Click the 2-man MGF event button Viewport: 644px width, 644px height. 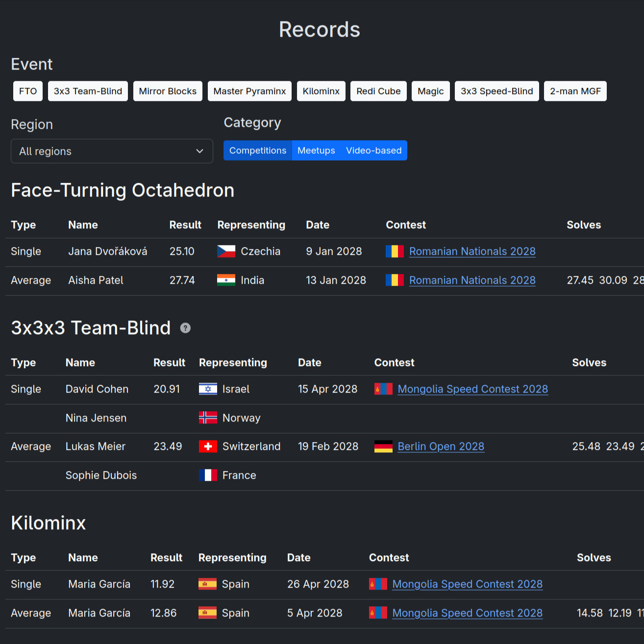tap(575, 91)
